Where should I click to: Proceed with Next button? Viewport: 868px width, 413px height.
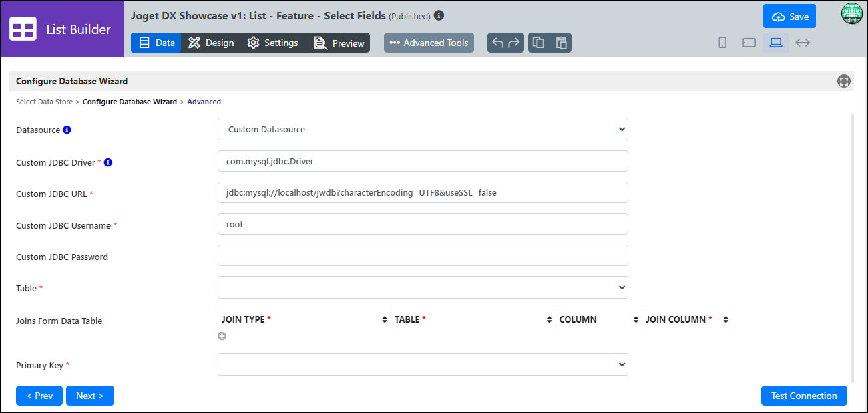point(89,396)
